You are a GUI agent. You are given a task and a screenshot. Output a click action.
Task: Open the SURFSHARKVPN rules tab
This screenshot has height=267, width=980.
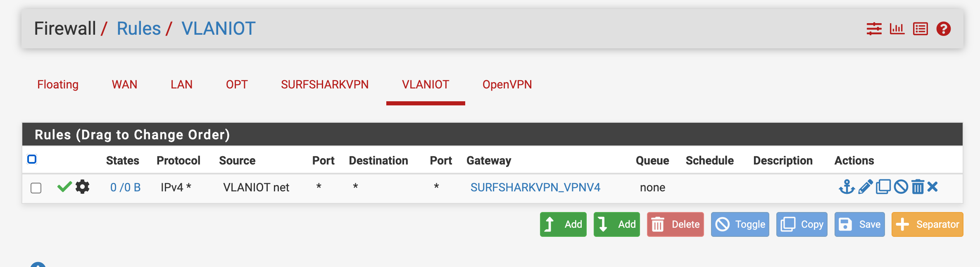point(325,85)
